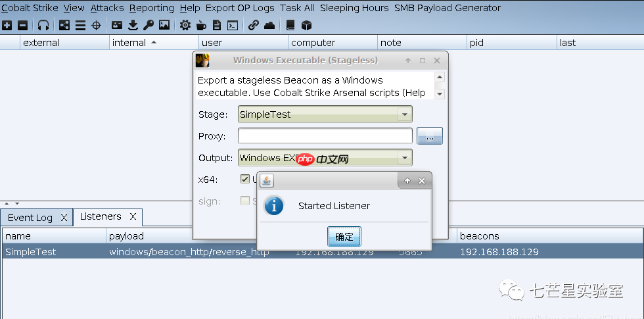
Task: Click the cloud Manage Web Server icon
Action: pyautogui.click(x=269, y=26)
